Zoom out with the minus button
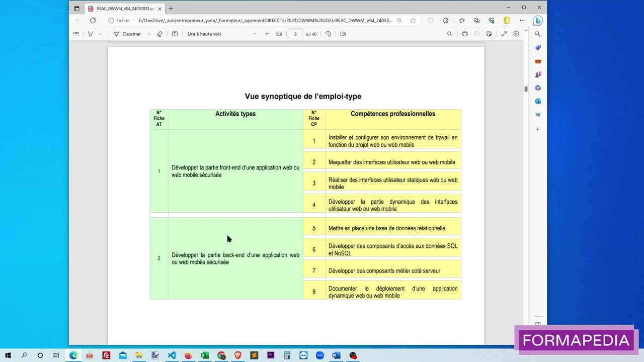This screenshot has width=644, height=362. 255,34
